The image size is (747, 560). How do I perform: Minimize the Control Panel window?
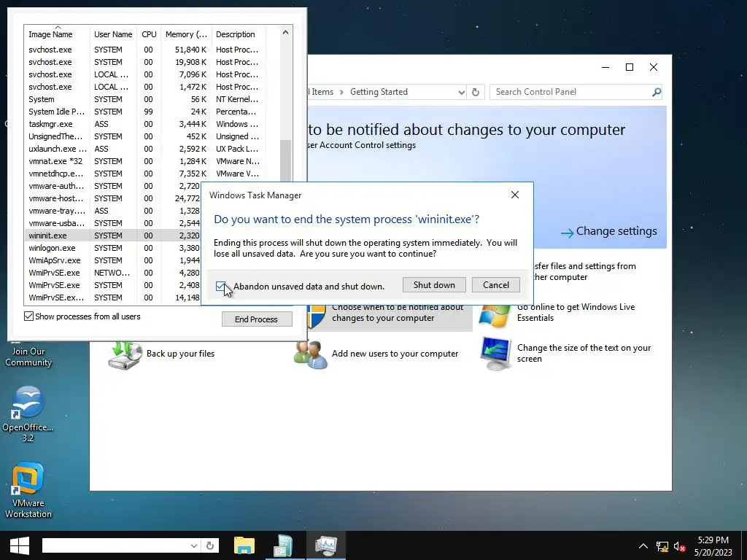tap(605, 67)
